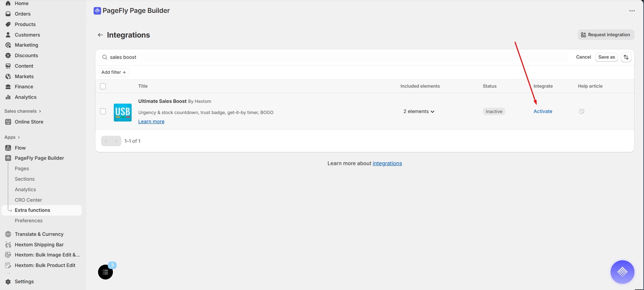This screenshot has width=644, height=290.
Task: Click the Marketing target icon
Action: point(8,45)
